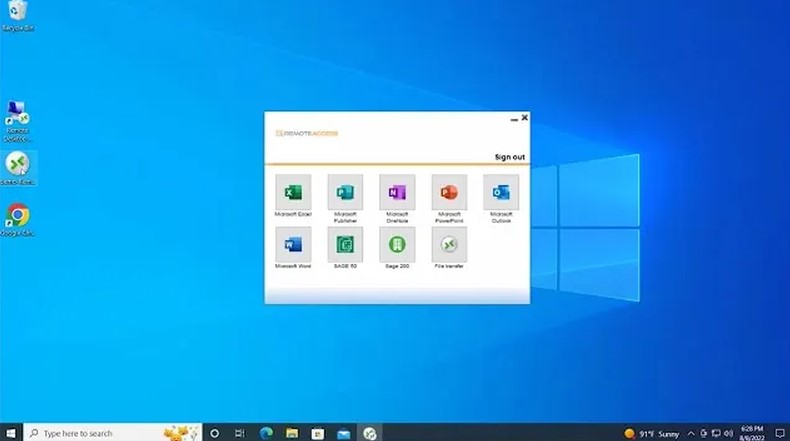Launch Microsoft Edge from the taskbar
790x441 pixels.
(266, 433)
